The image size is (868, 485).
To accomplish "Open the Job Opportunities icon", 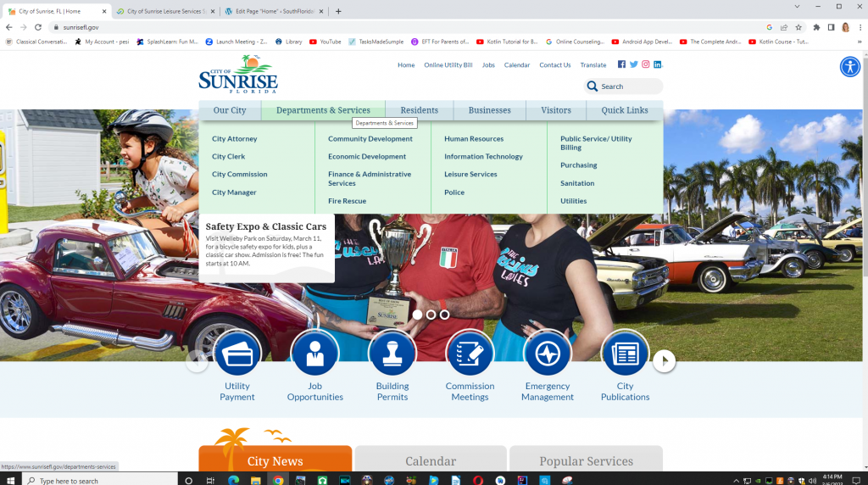I will coord(314,354).
